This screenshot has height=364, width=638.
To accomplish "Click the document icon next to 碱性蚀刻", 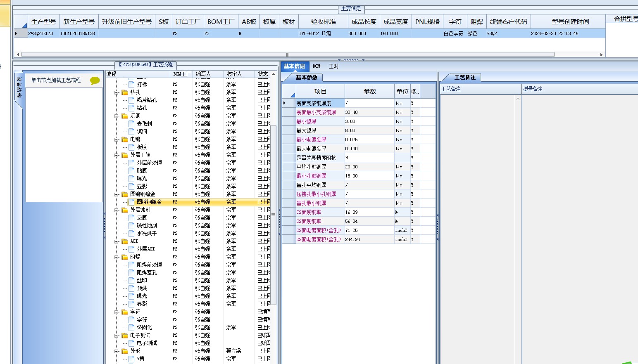I will 132,226.
